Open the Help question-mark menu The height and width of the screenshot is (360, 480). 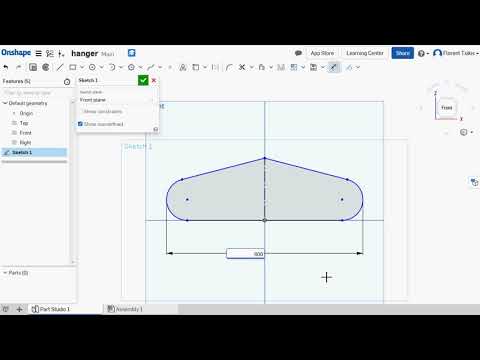(x=423, y=53)
